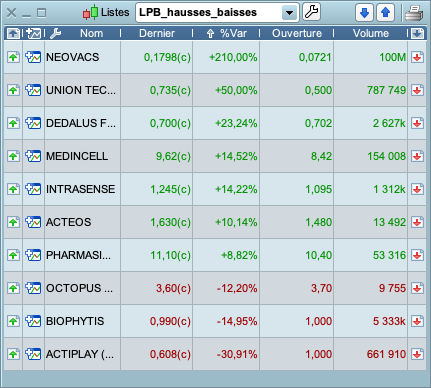The width and height of the screenshot is (431, 388).
Task: Click the header add-chart icon
Action: (x=34, y=33)
